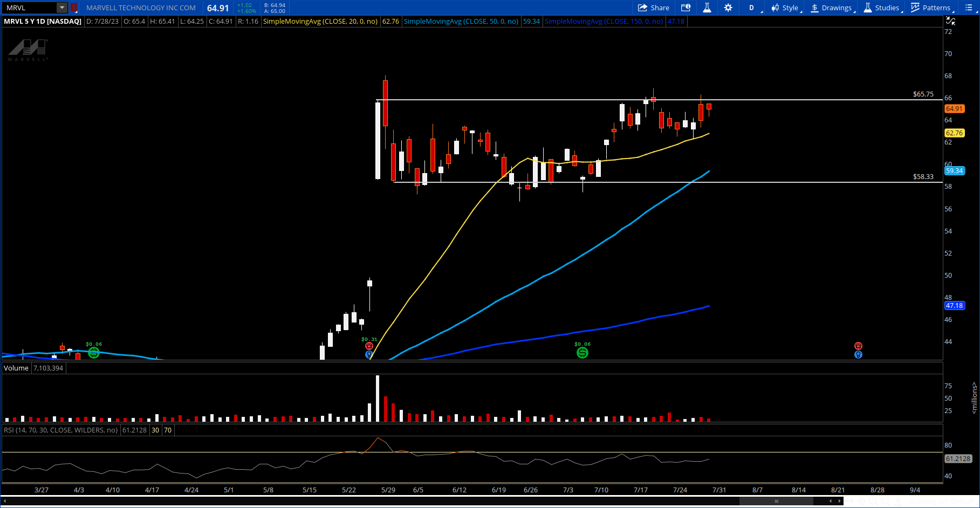Click the RSI 70 overbought value box
980x508 pixels.
click(168, 430)
